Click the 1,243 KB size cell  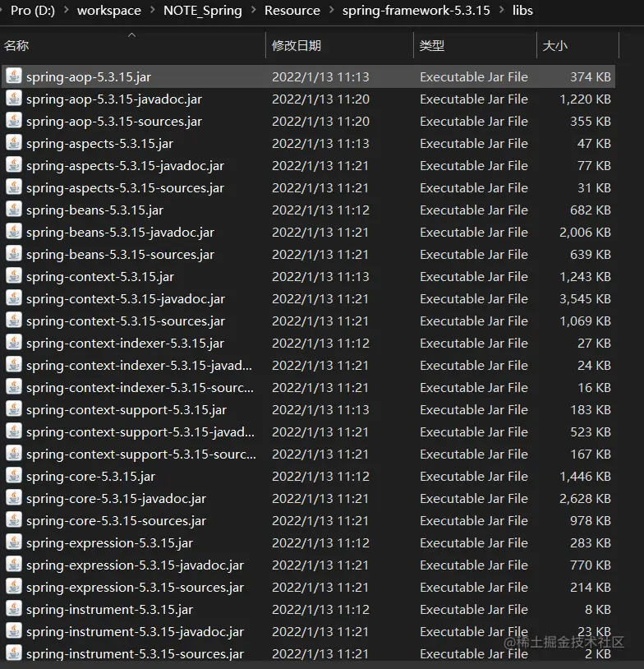pyautogui.click(x=585, y=276)
